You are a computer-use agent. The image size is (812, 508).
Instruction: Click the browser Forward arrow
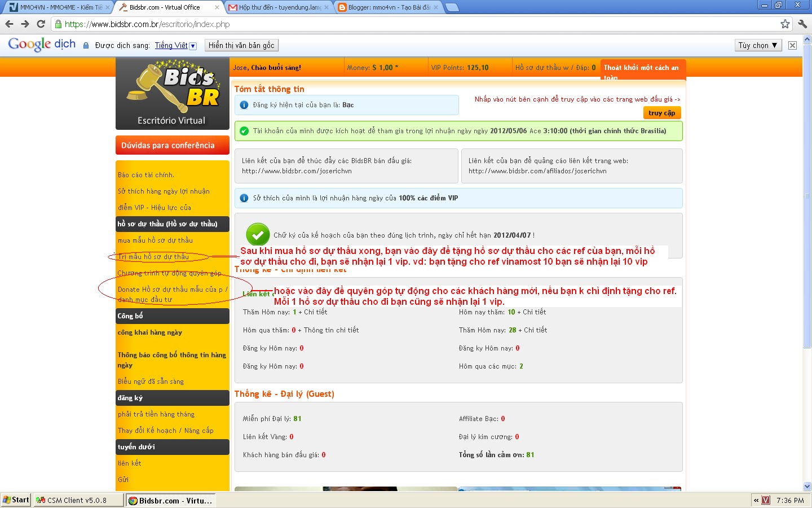[25, 24]
